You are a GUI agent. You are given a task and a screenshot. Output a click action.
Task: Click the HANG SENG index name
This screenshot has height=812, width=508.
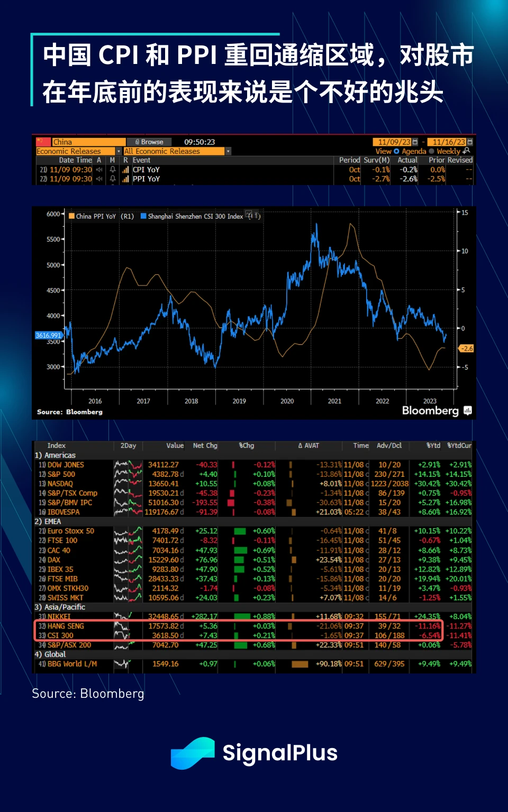pyautogui.click(x=66, y=626)
